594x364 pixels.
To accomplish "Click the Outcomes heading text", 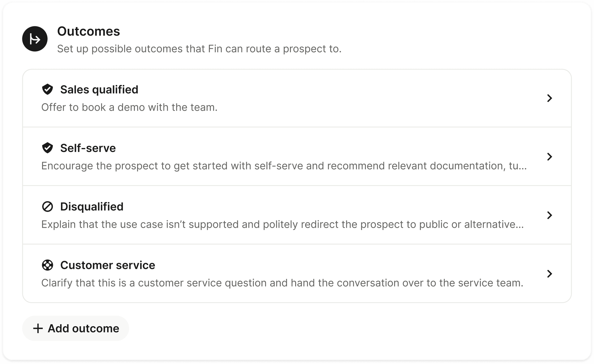I will coord(88,31).
